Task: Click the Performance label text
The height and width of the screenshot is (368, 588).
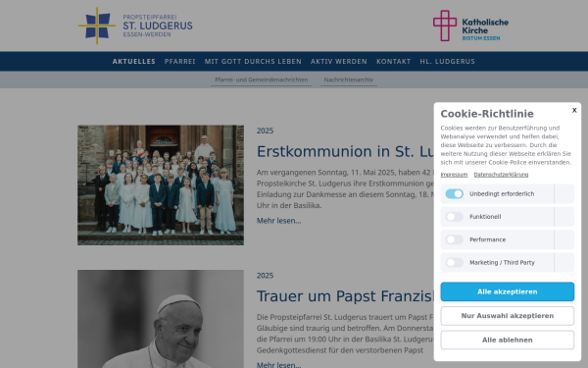Action: (x=487, y=239)
